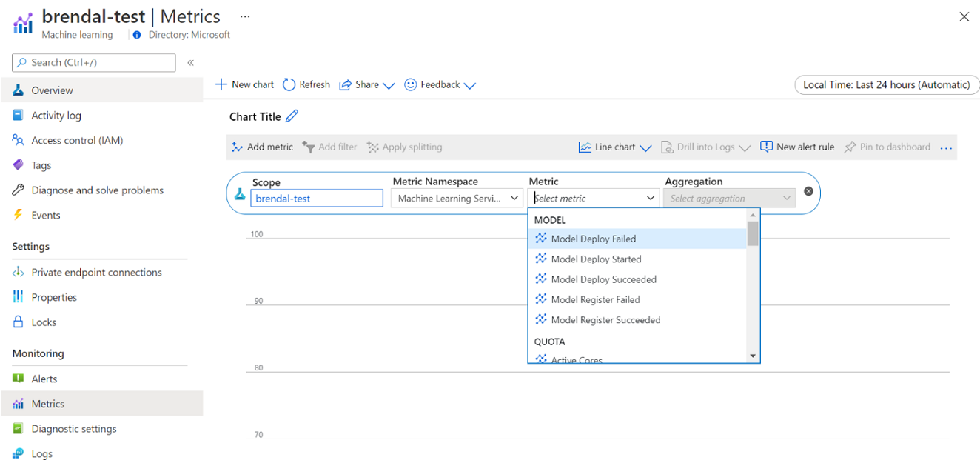Click the Select metric combo box
The height and width of the screenshot is (466, 980).
pos(594,199)
